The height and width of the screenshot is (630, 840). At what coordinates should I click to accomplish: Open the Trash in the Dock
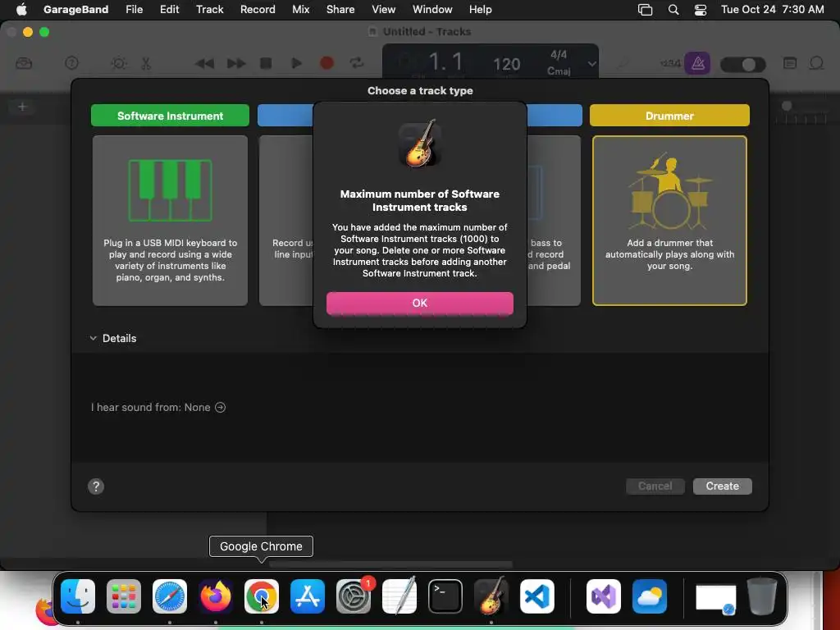(x=762, y=596)
